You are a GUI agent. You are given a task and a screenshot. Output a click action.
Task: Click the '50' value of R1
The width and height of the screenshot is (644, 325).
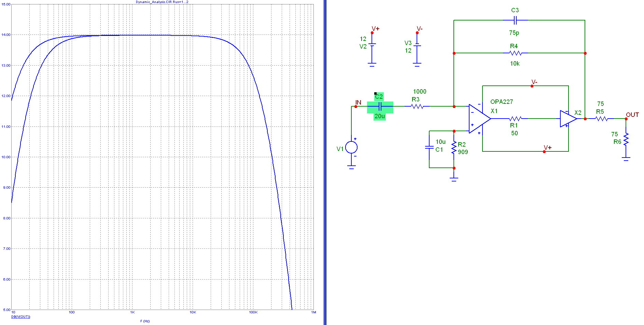[515, 133]
